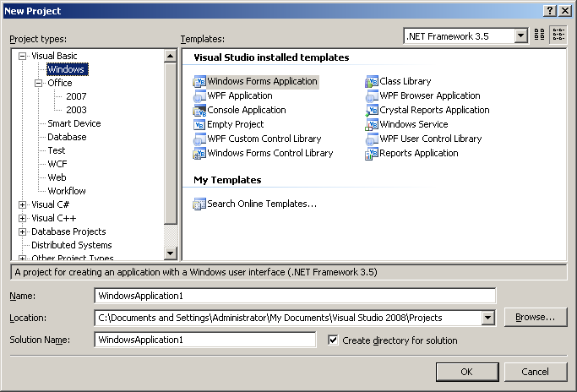Select the Windows Forms Application template label
Image resolution: width=577 pixels, height=392 pixels.
[x=262, y=81]
